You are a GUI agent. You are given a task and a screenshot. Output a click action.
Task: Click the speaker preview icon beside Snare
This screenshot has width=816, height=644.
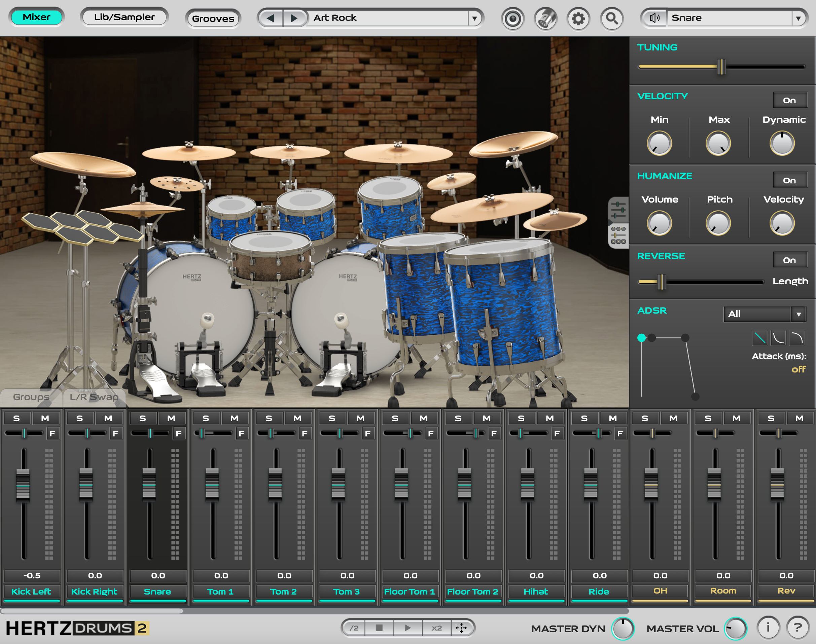654,18
